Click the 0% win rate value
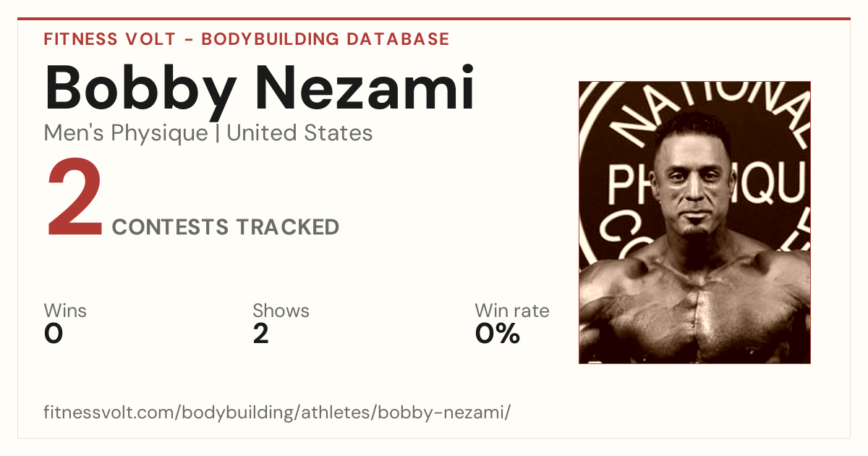Image resolution: width=868 pixels, height=456 pixels. [x=498, y=334]
